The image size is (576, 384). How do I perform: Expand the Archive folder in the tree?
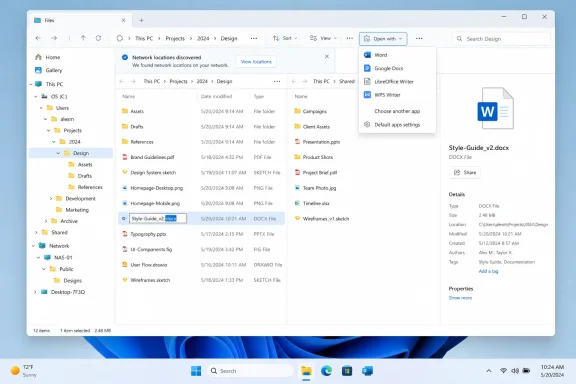coord(46,221)
